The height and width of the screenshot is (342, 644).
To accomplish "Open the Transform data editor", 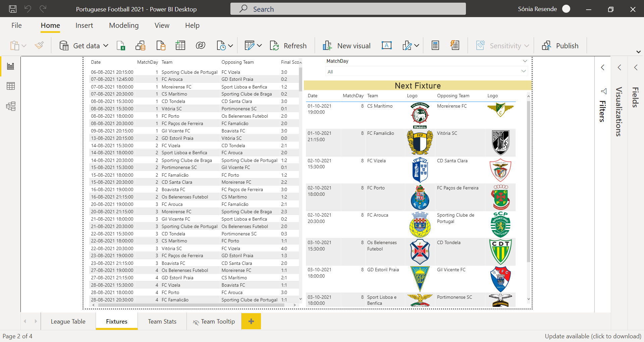I will [250, 45].
